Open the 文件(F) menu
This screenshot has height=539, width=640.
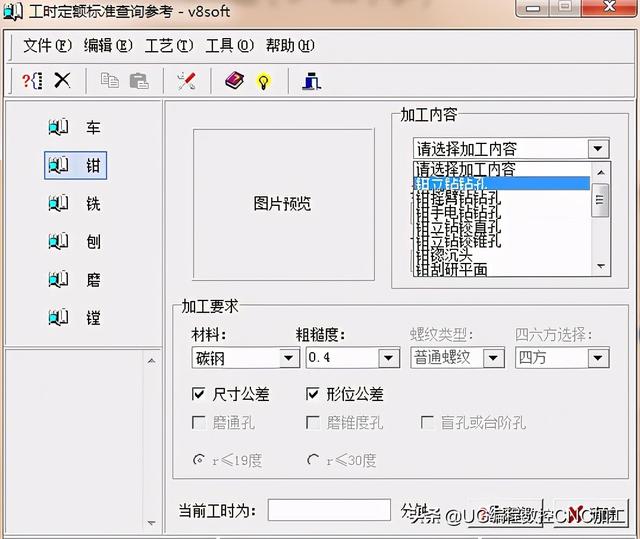(x=47, y=45)
